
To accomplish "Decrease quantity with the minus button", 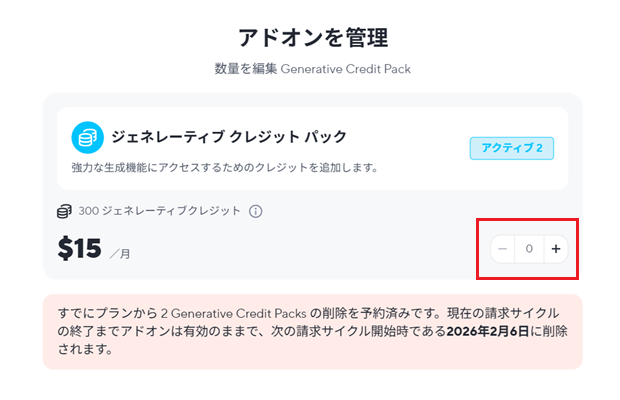I will [503, 248].
